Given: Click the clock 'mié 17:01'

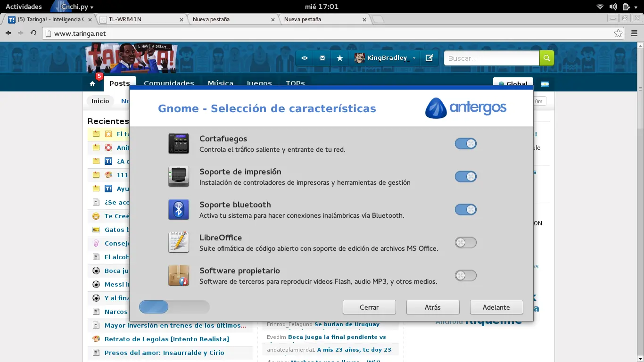Looking at the screenshot, I should click(322, 7).
